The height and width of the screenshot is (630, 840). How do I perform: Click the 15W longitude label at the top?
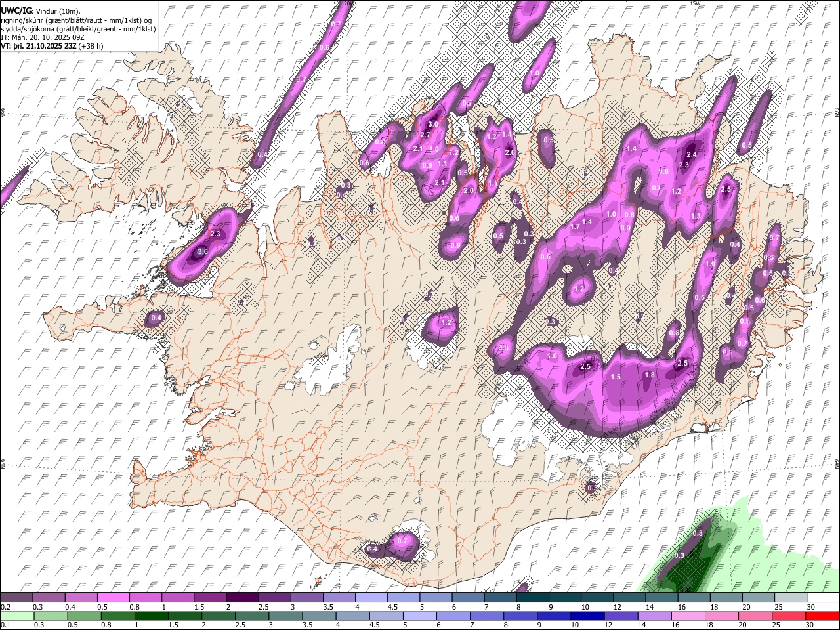[x=695, y=3]
